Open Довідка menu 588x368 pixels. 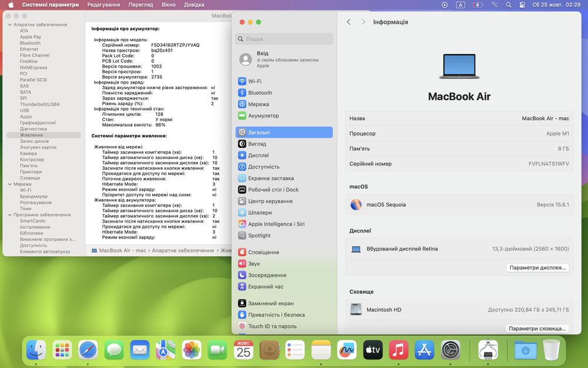194,5
